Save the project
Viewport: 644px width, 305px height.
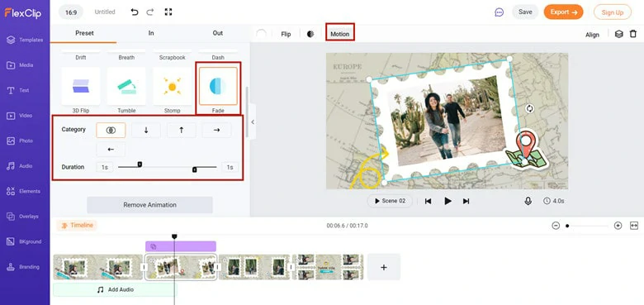(x=525, y=12)
